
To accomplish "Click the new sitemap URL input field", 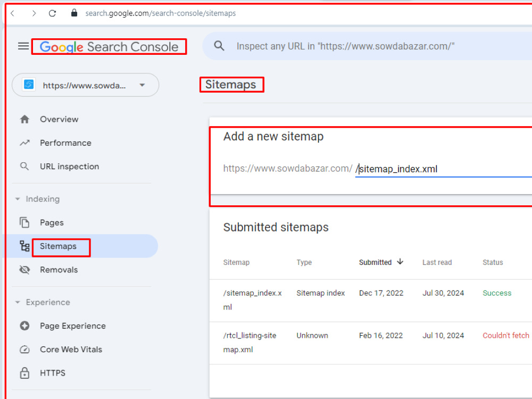I will pos(444,169).
